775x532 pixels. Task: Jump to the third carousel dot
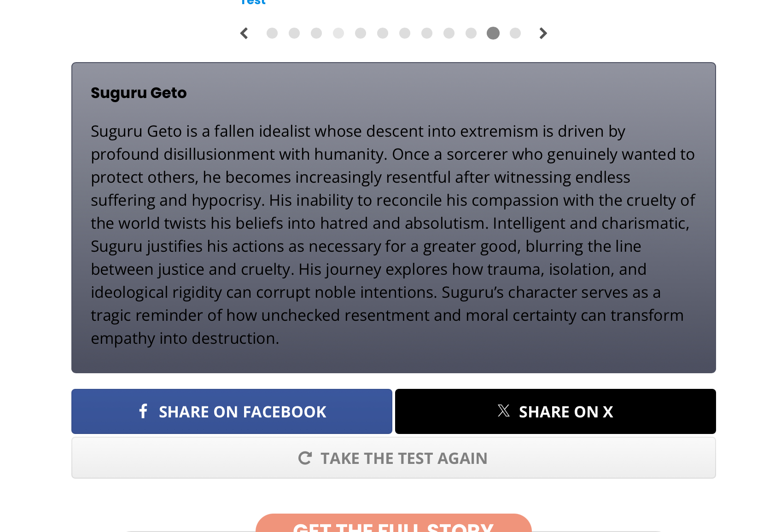[x=316, y=33]
